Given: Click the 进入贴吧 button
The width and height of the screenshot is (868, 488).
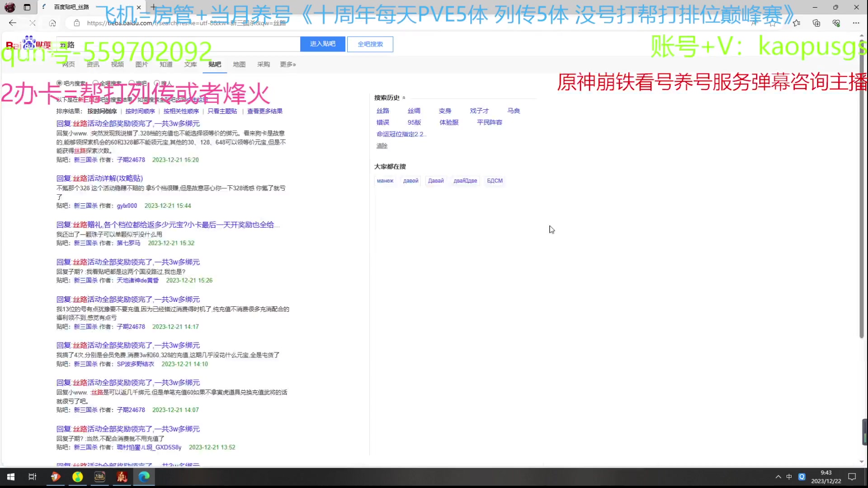Looking at the screenshot, I should pyautogui.click(x=323, y=44).
